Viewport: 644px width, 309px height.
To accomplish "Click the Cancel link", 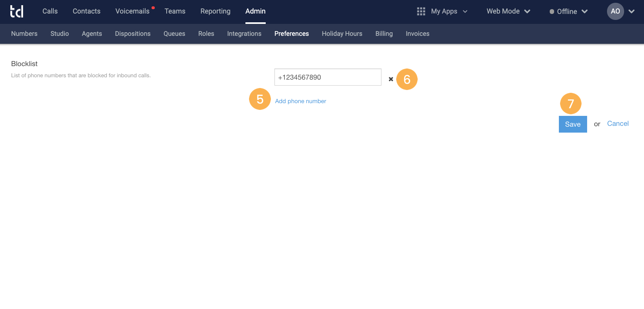I will point(617,124).
